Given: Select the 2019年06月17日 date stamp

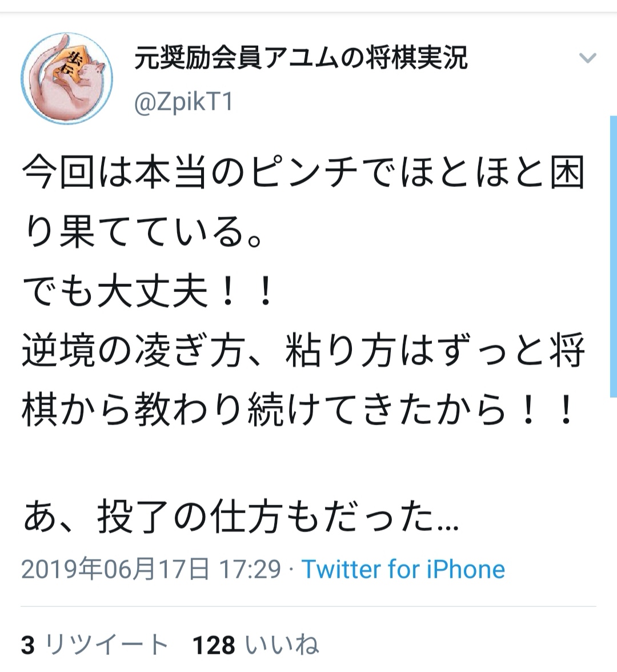Looking at the screenshot, I should click(x=115, y=570).
